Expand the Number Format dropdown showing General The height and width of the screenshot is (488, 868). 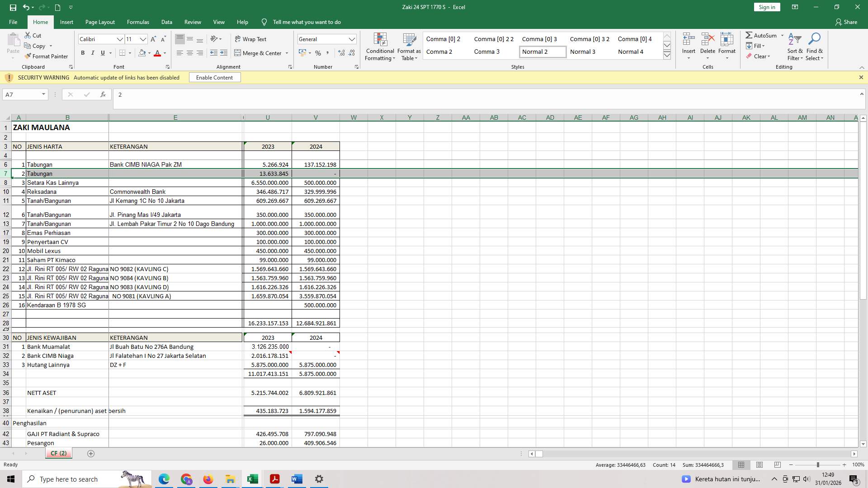pos(352,39)
